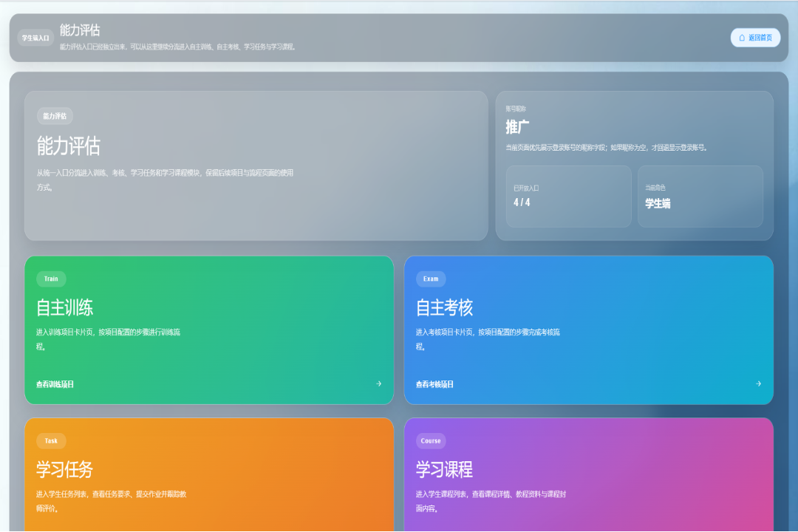Screen dimensions: 798x532
Task: Open the 自主训练 card title
Action: click(x=64, y=307)
